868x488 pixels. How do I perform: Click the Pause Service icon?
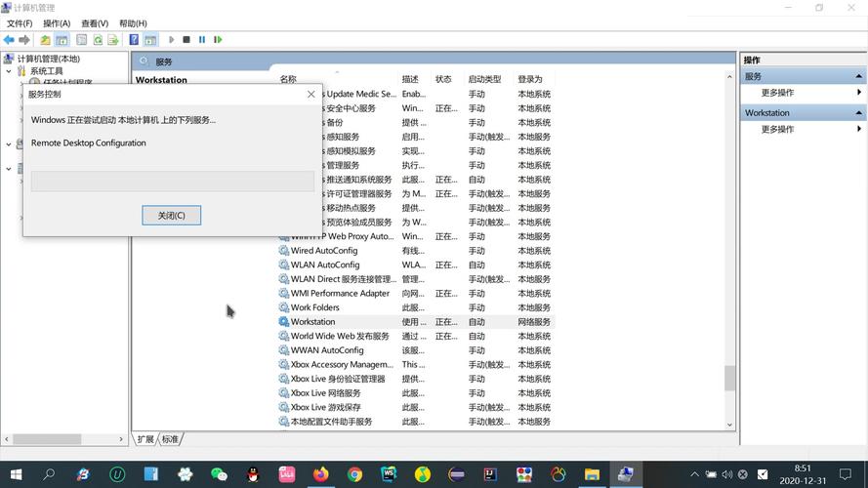[x=202, y=40]
